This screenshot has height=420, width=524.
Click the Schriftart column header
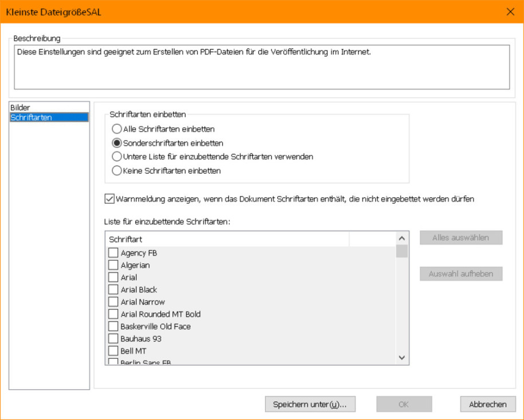[227, 239]
